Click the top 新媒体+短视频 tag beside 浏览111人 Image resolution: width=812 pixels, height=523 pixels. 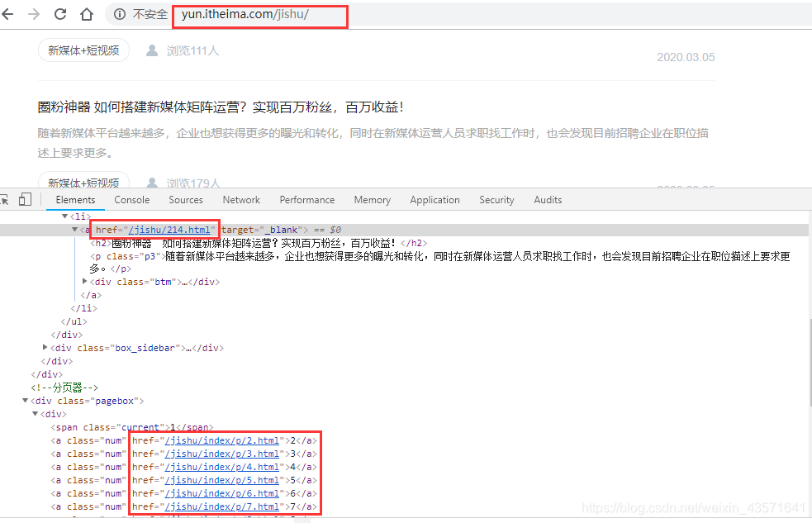[x=83, y=50]
